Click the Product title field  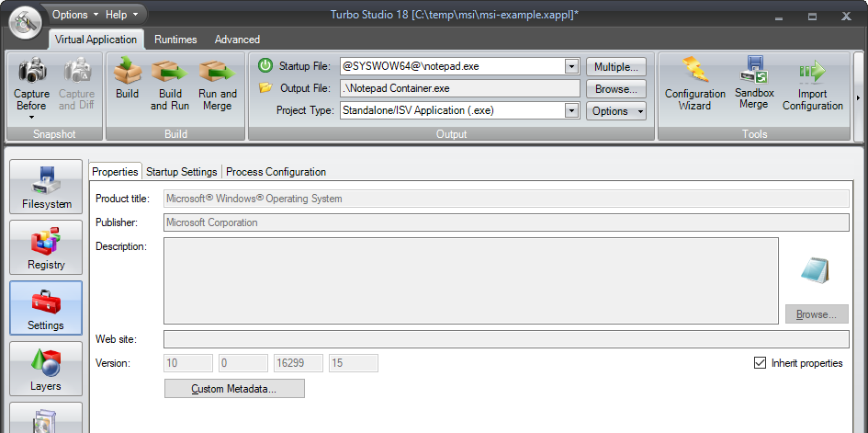click(506, 199)
